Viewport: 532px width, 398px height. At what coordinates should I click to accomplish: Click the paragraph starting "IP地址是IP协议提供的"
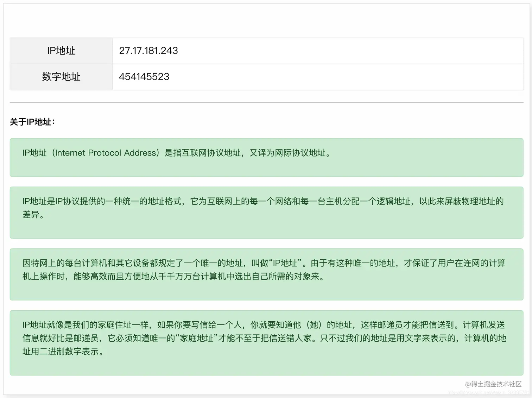pos(266,213)
